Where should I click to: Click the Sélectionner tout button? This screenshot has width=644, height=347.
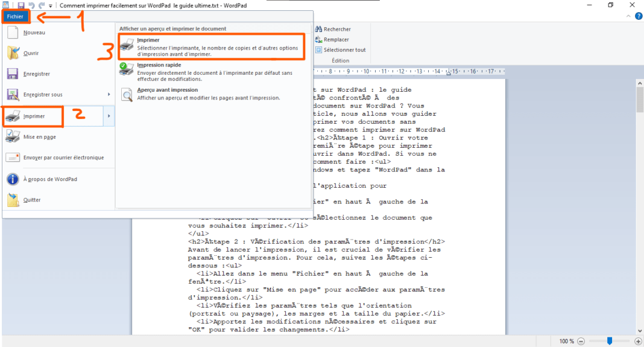click(341, 49)
